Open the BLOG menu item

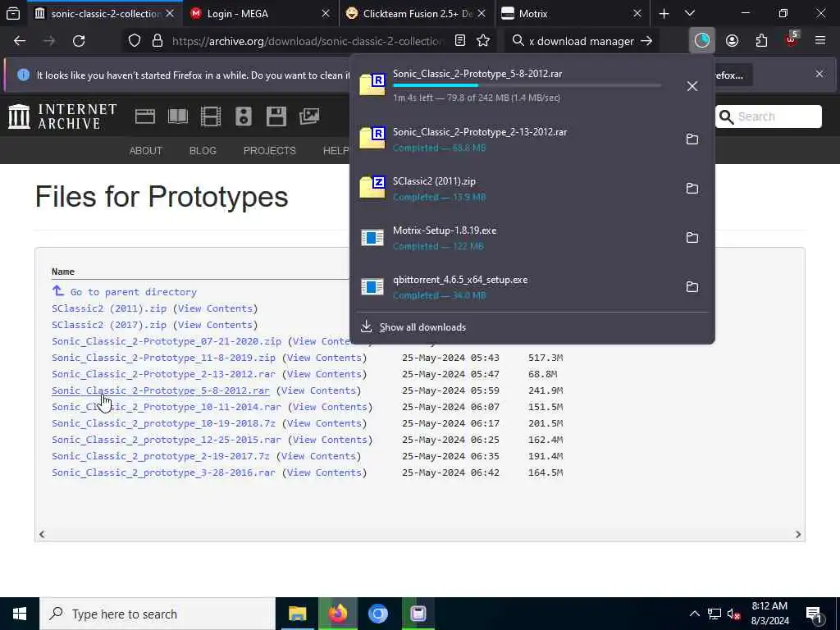pos(203,151)
